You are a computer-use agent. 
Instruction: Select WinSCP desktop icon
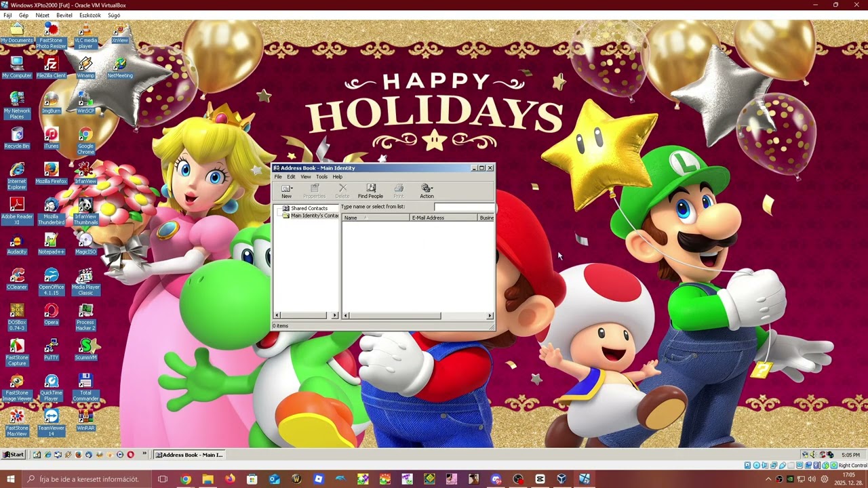(85, 104)
